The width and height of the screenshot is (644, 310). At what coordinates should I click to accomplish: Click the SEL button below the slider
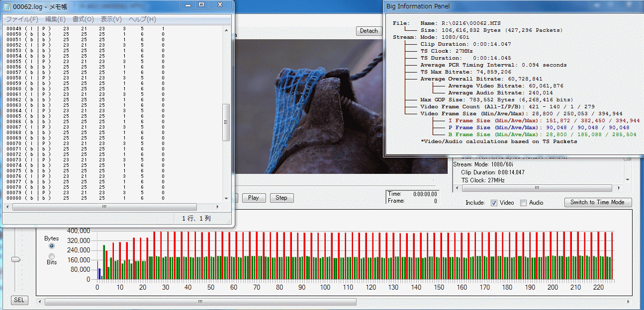(x=18, y=301)
